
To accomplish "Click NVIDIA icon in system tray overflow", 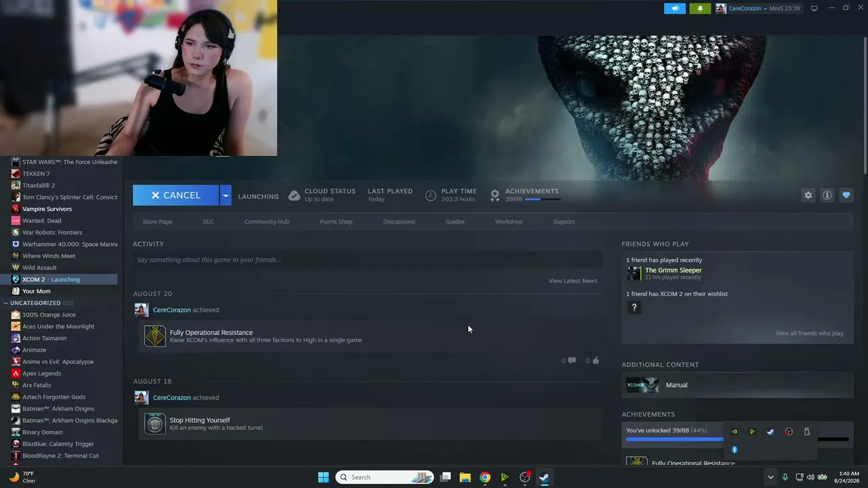I will click(734, 432).
